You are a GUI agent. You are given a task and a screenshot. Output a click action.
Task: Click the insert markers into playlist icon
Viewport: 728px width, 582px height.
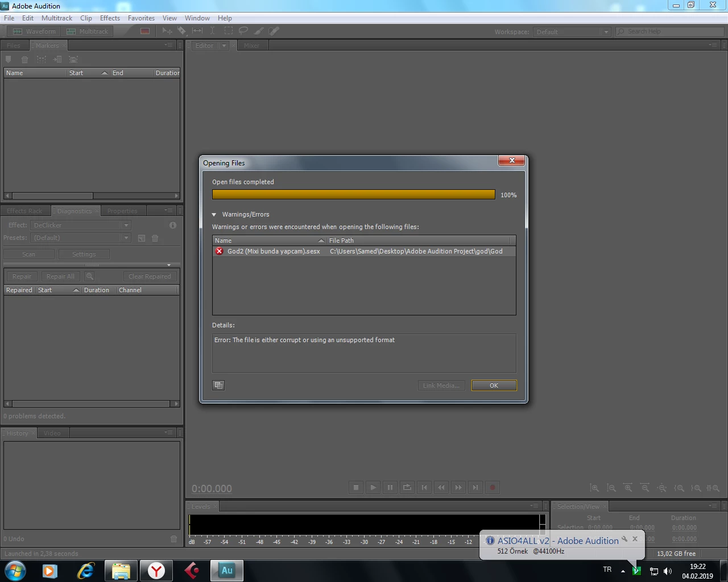[x=57, y=59]
